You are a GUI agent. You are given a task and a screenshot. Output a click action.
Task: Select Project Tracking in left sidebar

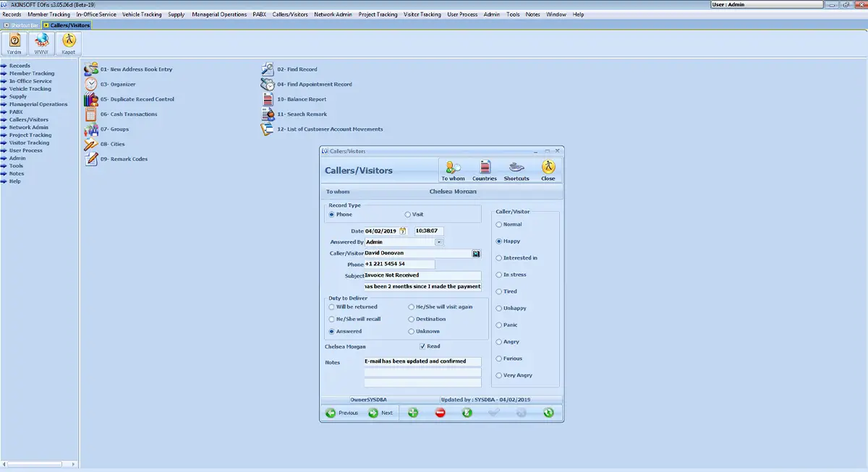(30, 135)
